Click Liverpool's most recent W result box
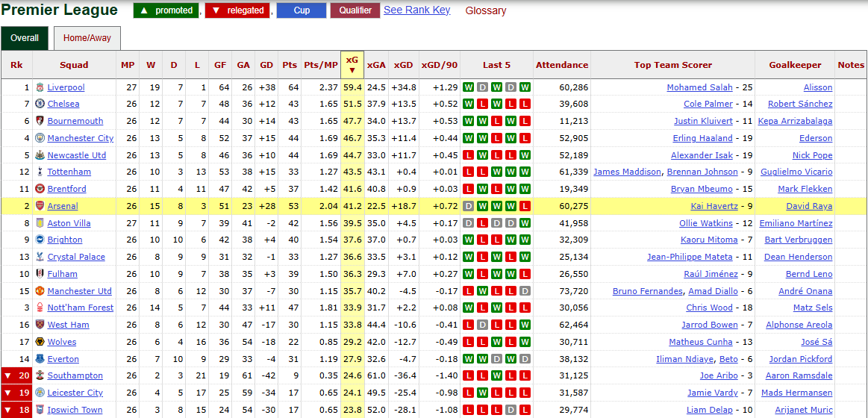868x418 pixels. [x=525, y=87]
